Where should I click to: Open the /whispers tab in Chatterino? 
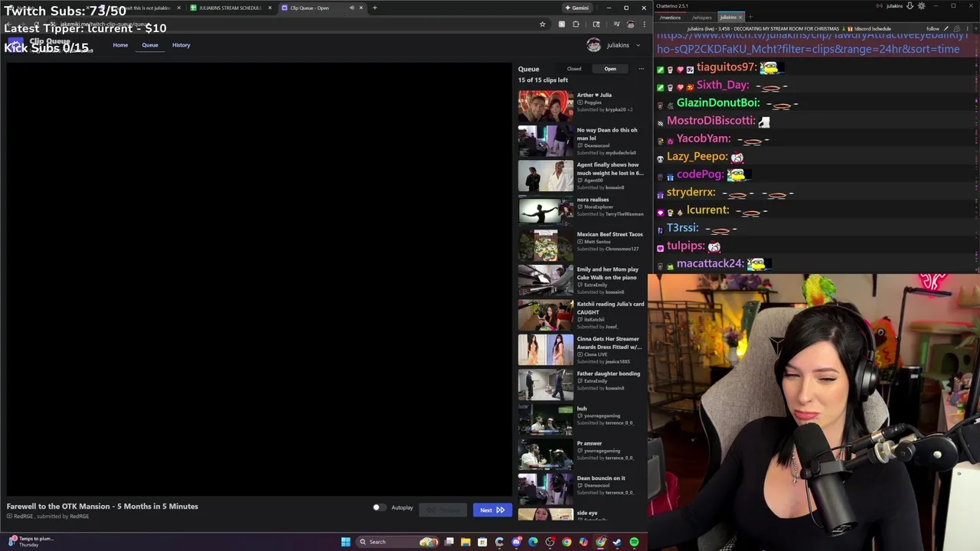coord(701,18)
